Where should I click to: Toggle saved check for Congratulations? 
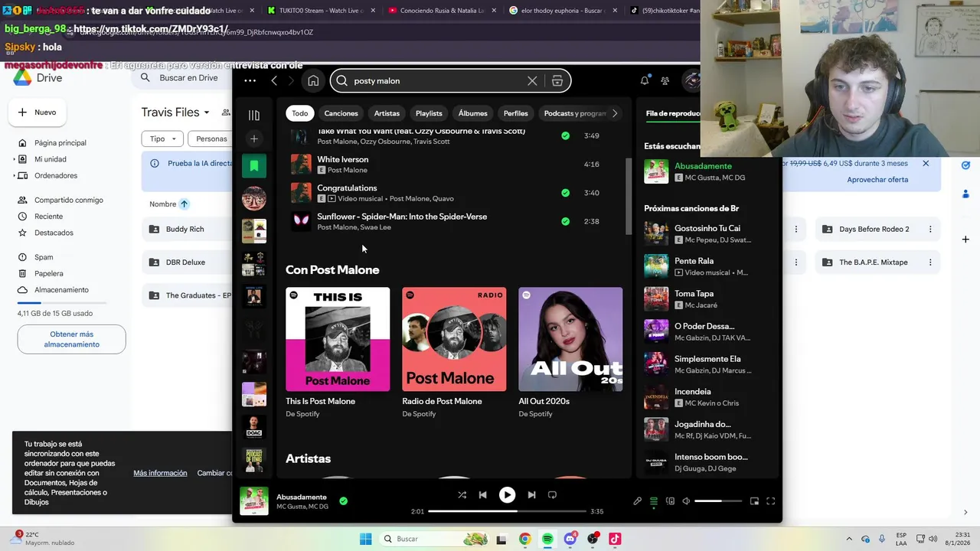coord(565,193)
